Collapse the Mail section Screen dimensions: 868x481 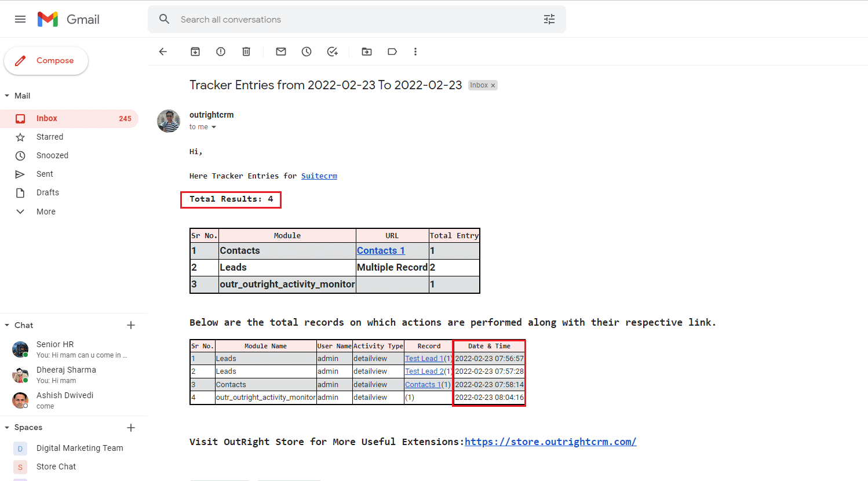7,96
